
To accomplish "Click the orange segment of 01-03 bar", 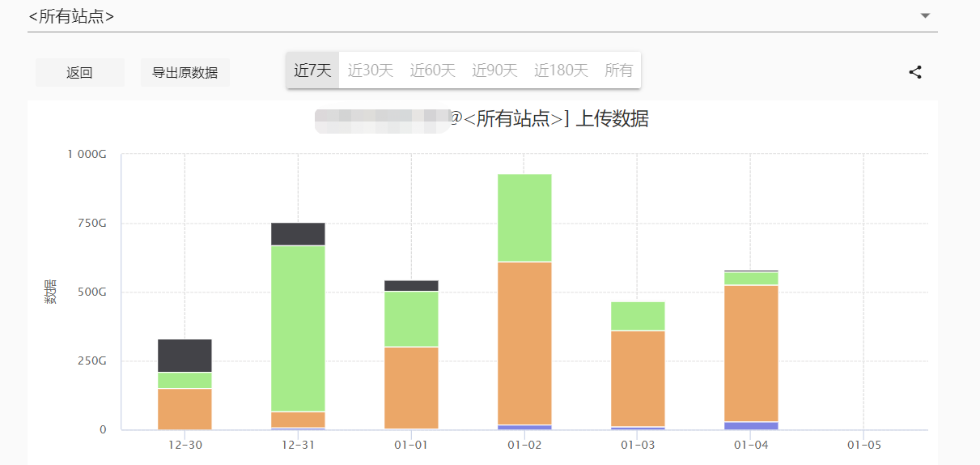I will pos(638,379).
